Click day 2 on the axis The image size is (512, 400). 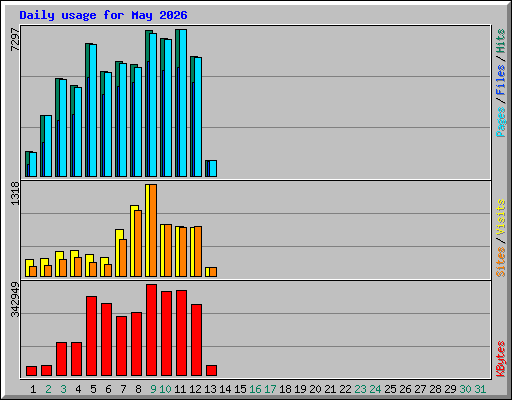pos(48,389)
